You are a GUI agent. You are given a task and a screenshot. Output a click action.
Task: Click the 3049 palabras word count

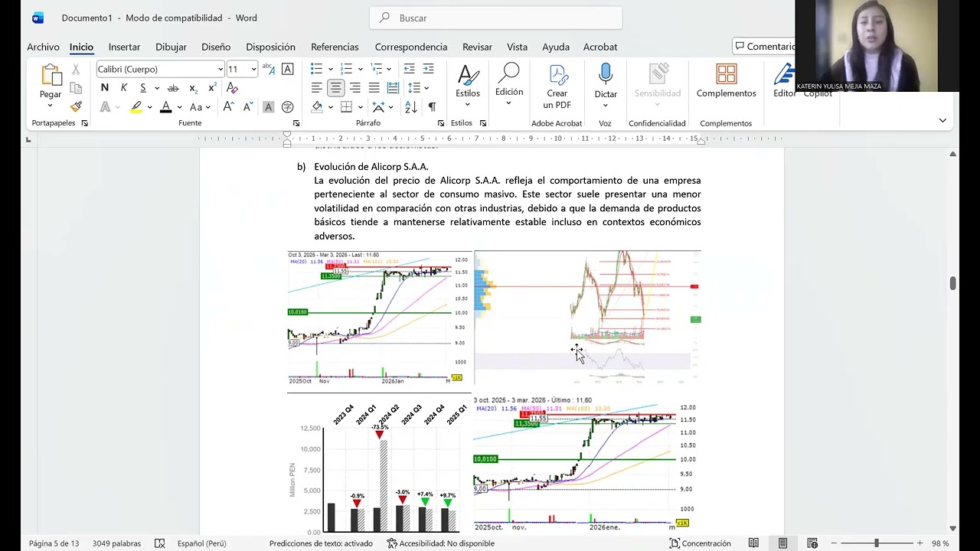[x=116, y=543]
